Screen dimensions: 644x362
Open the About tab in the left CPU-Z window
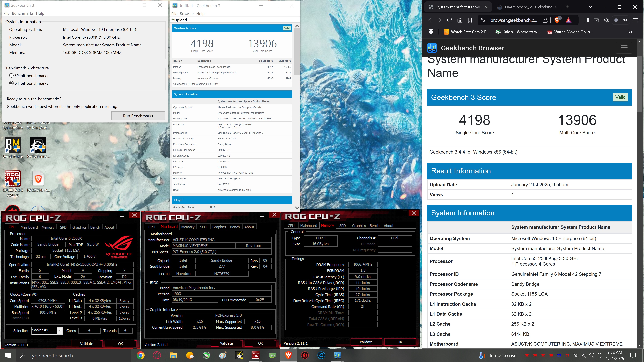point(109,227)
